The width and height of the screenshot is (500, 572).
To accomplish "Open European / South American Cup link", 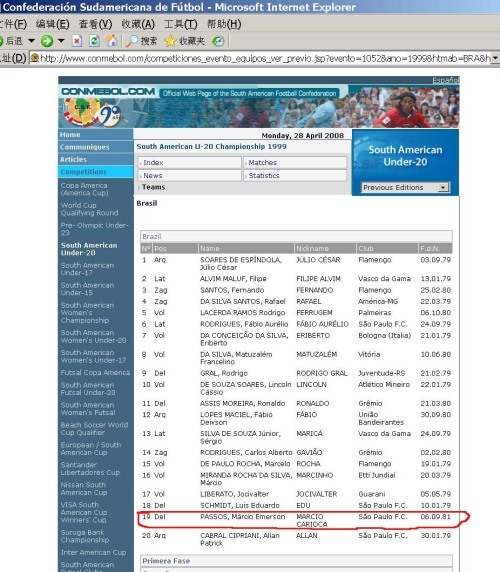I will point(91,449).
